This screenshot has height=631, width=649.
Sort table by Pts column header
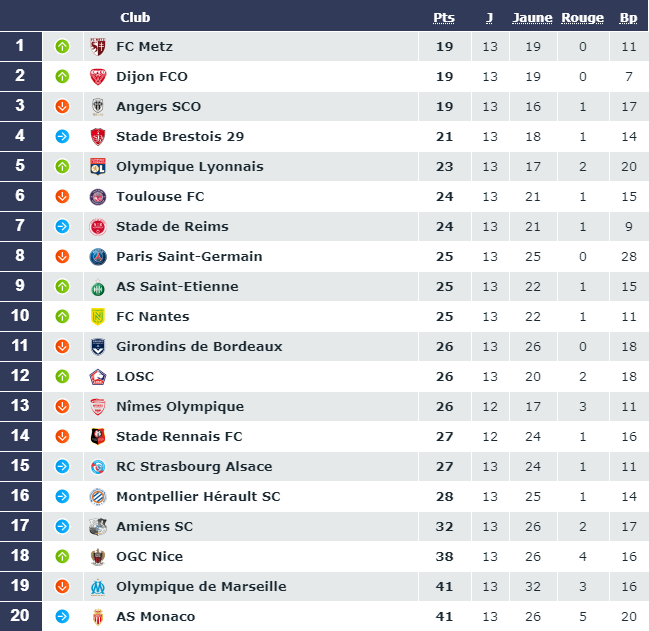click(x=444, y=17)
